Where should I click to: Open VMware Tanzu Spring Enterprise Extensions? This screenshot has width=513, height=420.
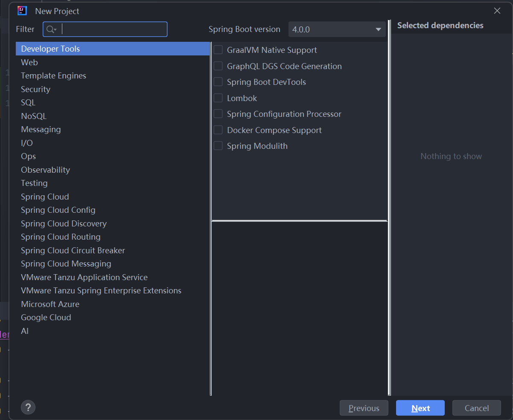point(113,290)
